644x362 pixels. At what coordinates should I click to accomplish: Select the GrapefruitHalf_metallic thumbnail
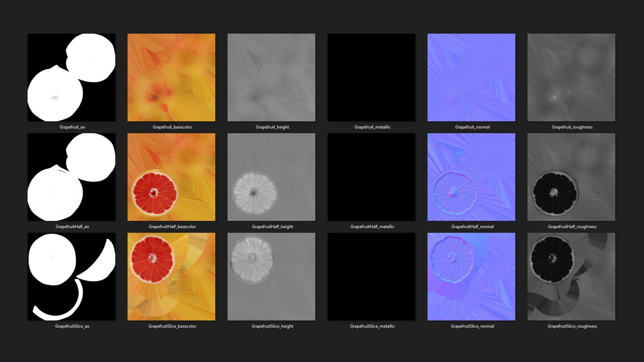click(371, 177)
